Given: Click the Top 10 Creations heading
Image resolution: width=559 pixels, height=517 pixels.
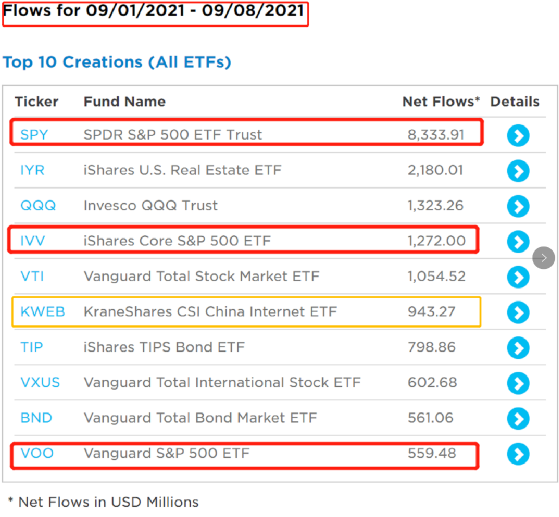Looking at the screenshot, I should (117, 62).
